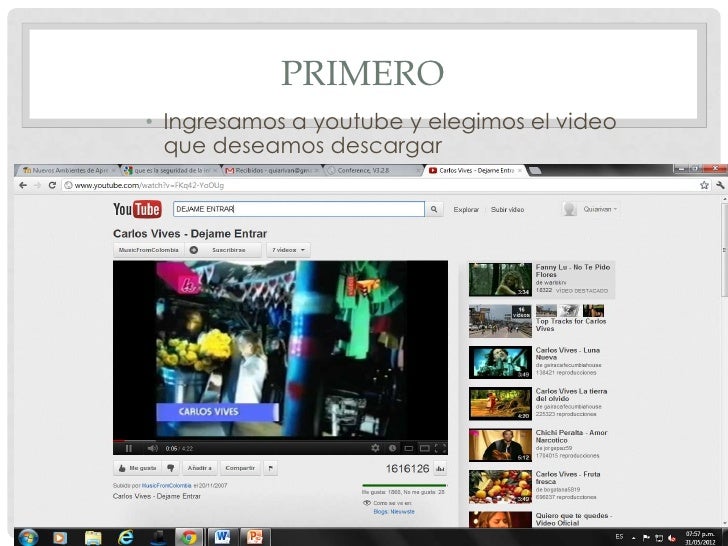Click the watch later clock icon

(x=392, y=448)
